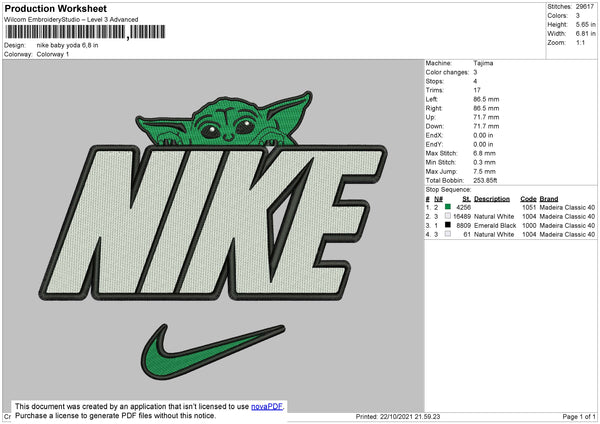Select the 'Printed: 22/10/2021 21.59.23' timestamp

(398, 416)
